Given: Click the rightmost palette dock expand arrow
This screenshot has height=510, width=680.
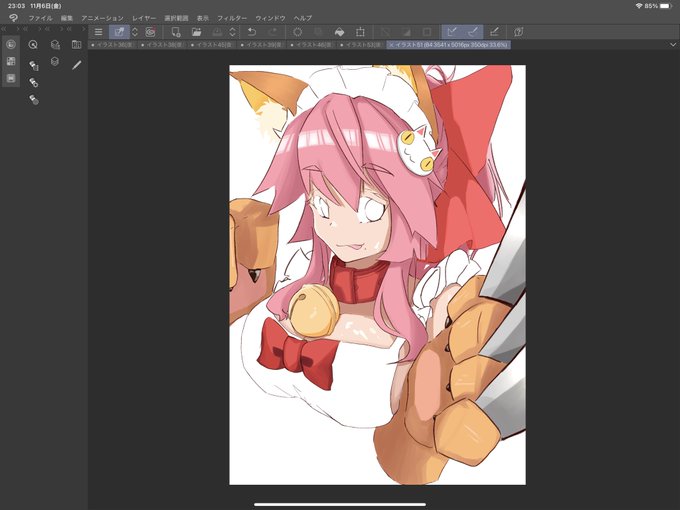Looking at the screenshot, I should click(x=84, y=29).
